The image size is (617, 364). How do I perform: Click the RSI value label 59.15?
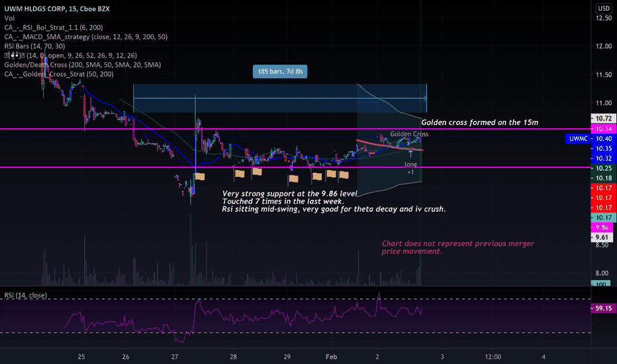click(604, 308)
